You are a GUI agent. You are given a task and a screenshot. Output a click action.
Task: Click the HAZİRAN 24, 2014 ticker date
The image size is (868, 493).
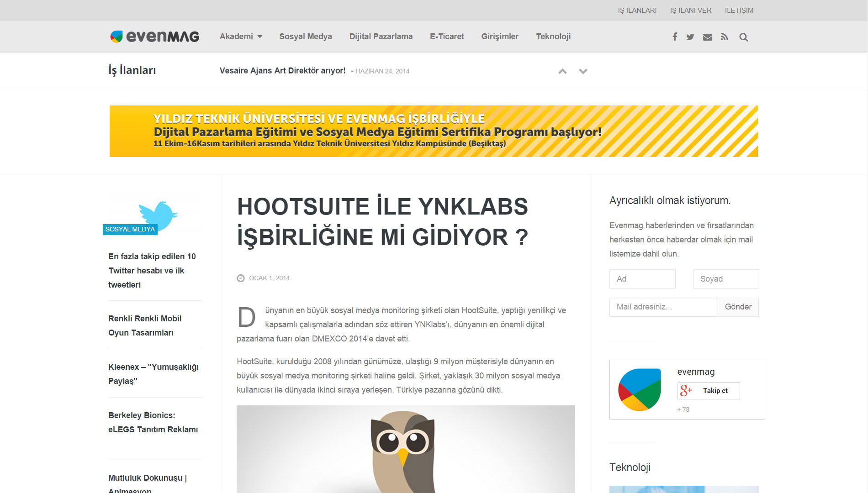click(382, 71)
